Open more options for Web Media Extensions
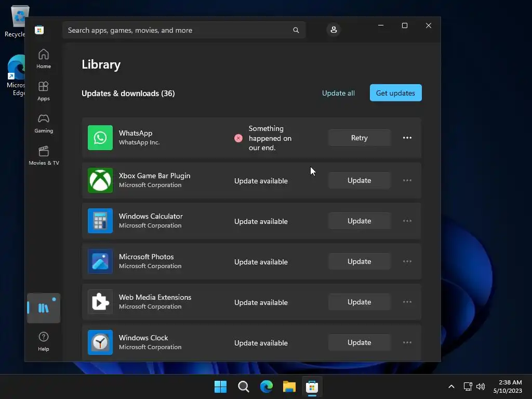 [407, 302]
